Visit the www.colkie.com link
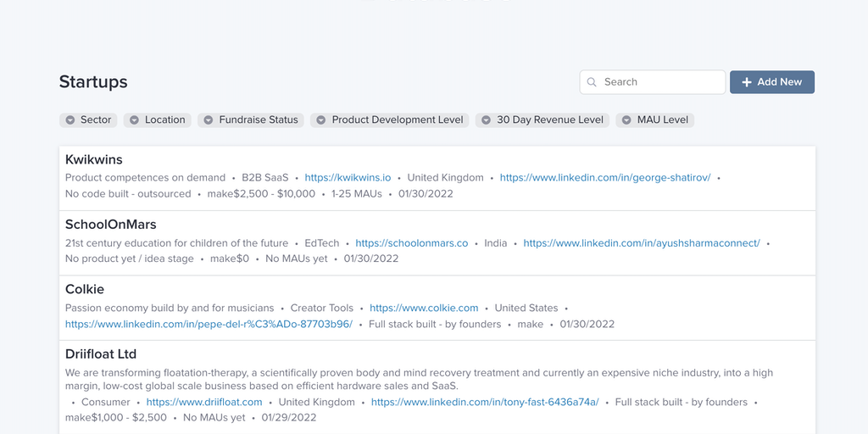The image size is (868, 434). pos(424,308)
